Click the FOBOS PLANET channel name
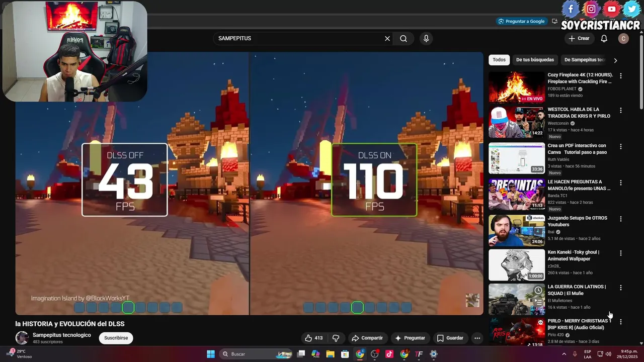Viewport: 644px width, 362px height. (x=562, y=89)
